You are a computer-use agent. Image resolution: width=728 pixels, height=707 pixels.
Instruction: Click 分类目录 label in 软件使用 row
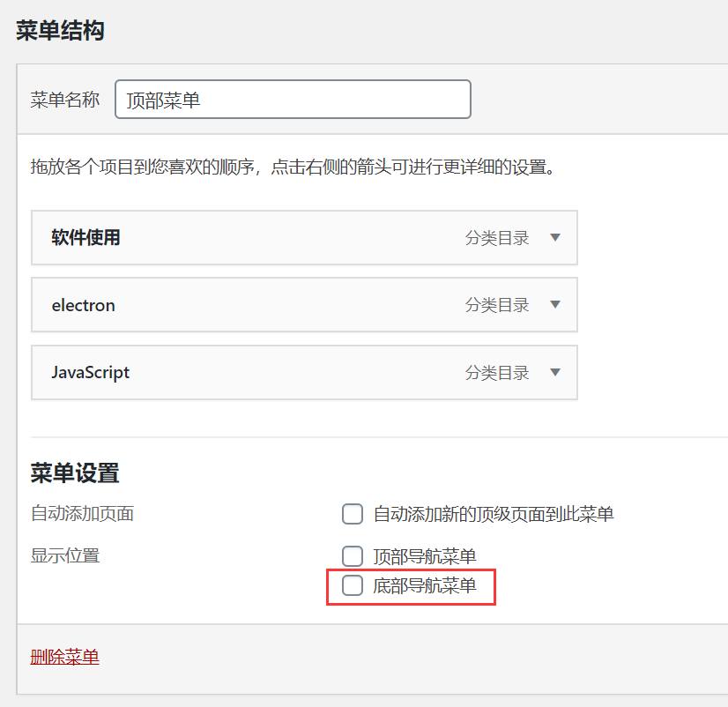[x=497, y=238]
